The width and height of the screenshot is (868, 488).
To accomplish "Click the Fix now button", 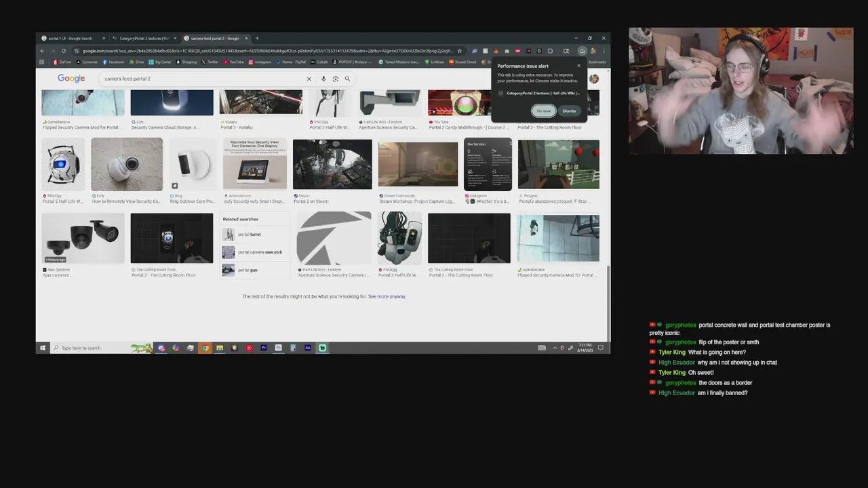I will (543, 110).
